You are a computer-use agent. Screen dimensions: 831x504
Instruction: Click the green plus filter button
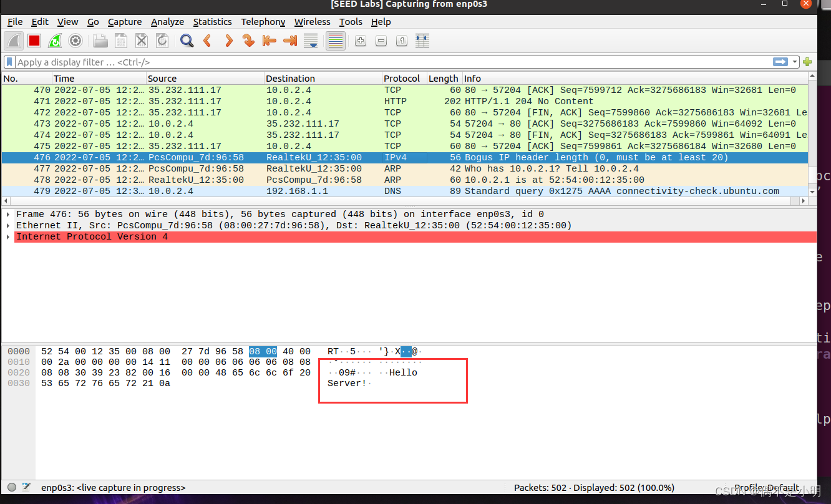point(807,62)
